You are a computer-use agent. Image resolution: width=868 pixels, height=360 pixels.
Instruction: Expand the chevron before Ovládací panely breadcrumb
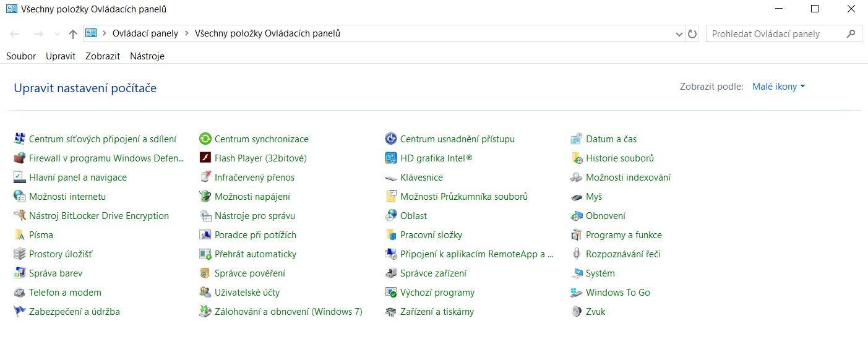105,33
